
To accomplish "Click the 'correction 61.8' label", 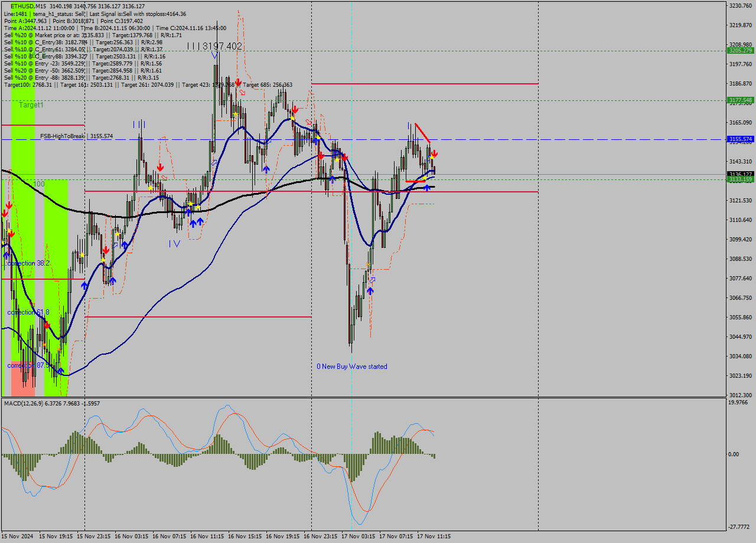I will click(x=28, y=312).
